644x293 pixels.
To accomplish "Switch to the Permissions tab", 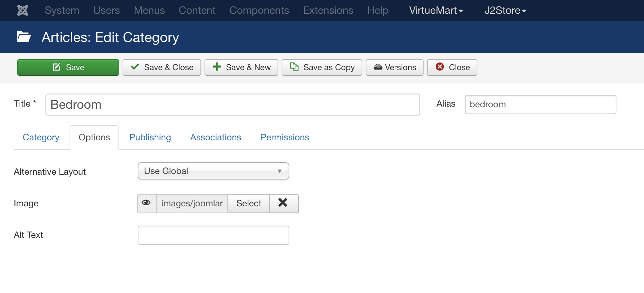I will click(x=285, y=137).
